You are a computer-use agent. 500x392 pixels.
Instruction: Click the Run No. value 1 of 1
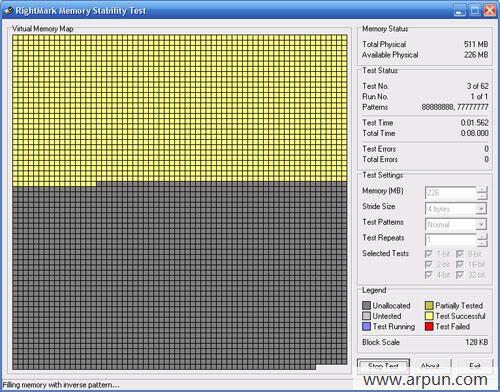tap(479, 97)
